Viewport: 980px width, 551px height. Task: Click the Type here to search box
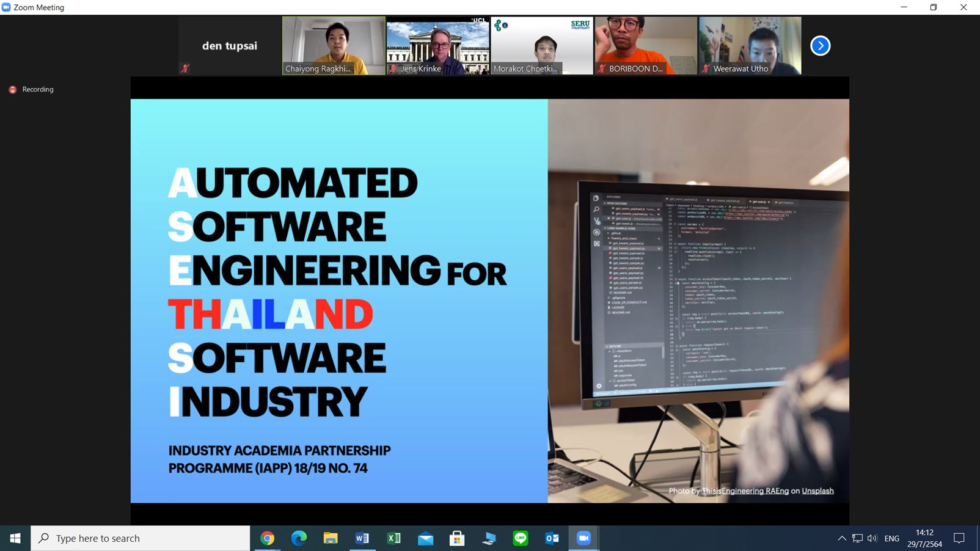[141, 538]
